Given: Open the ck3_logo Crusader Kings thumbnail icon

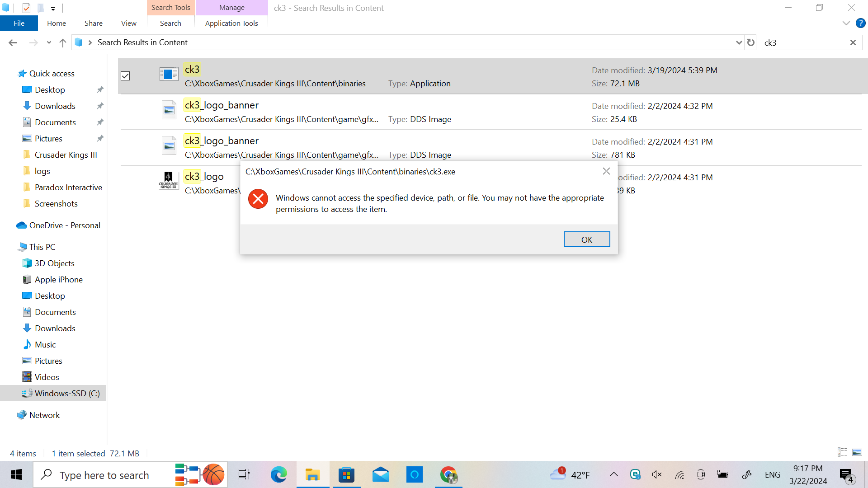Looking at the screenshot, I should point(169,180).
